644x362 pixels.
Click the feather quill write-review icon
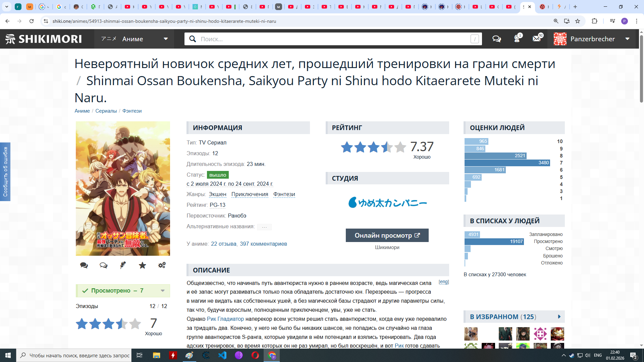tap(123, 265)
